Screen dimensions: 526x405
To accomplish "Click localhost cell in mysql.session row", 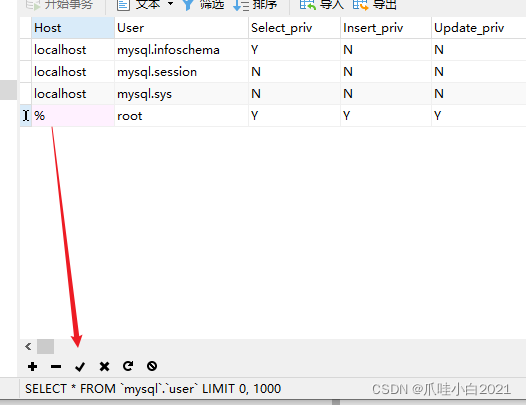I will 73,72.
